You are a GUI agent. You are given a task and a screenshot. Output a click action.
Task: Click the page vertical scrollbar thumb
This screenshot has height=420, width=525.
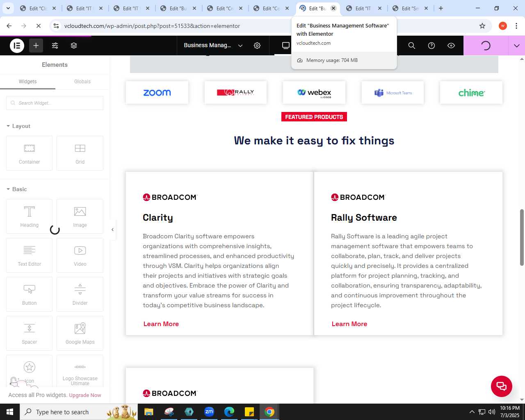point(522,237)
